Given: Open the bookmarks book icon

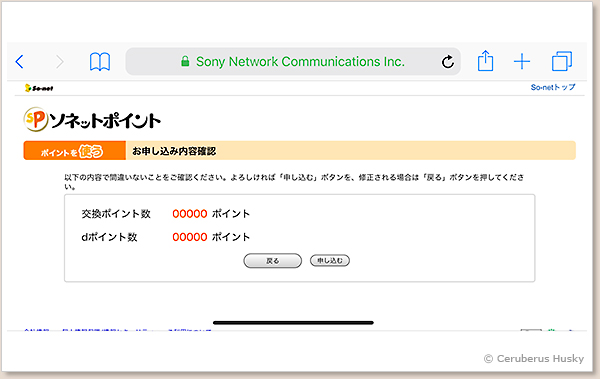Looking at the screenshot, I should pos(100,61).
